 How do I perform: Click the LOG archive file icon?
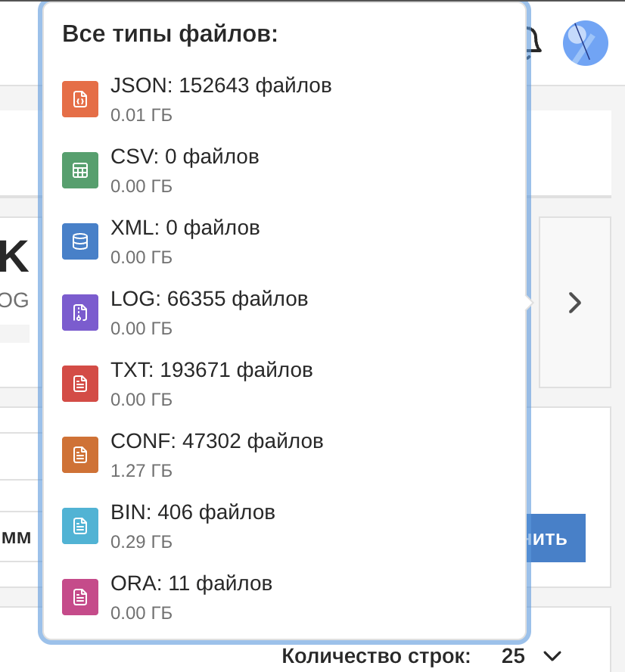click(79, 312)
